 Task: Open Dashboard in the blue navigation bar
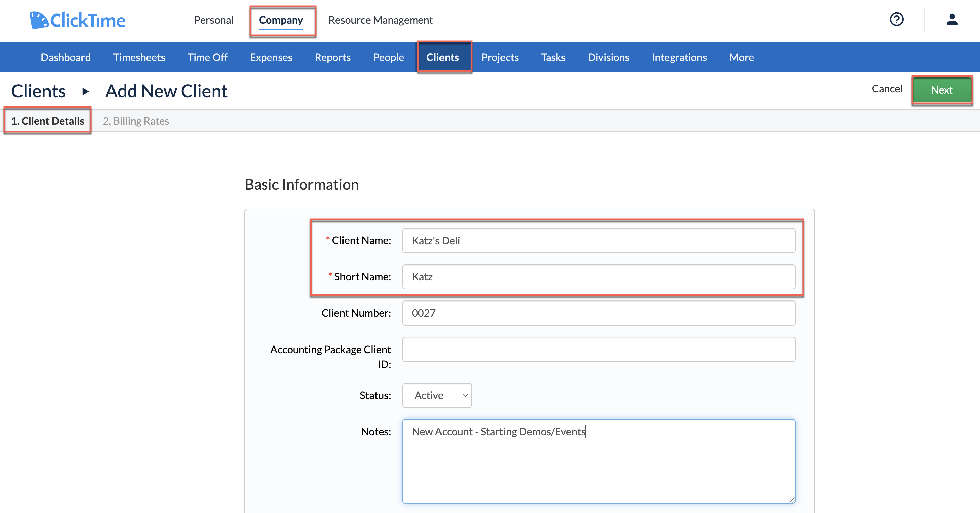click(65, 58)
